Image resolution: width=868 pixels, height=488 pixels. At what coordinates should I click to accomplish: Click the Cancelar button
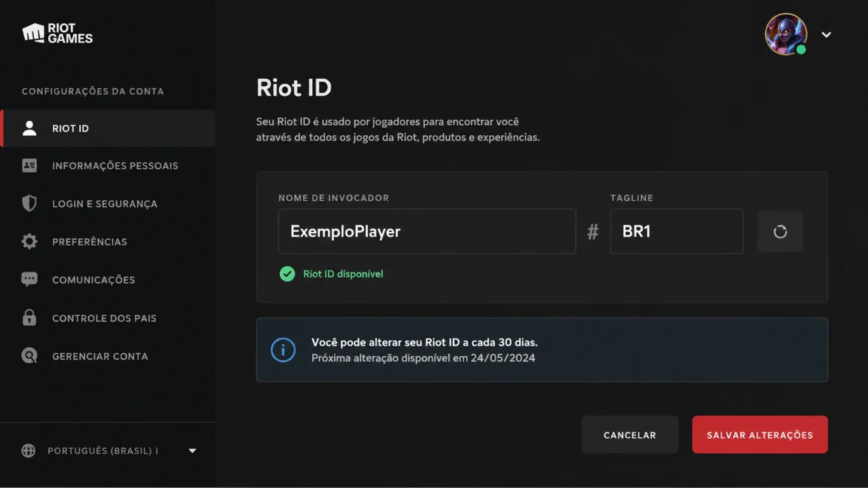630,435
